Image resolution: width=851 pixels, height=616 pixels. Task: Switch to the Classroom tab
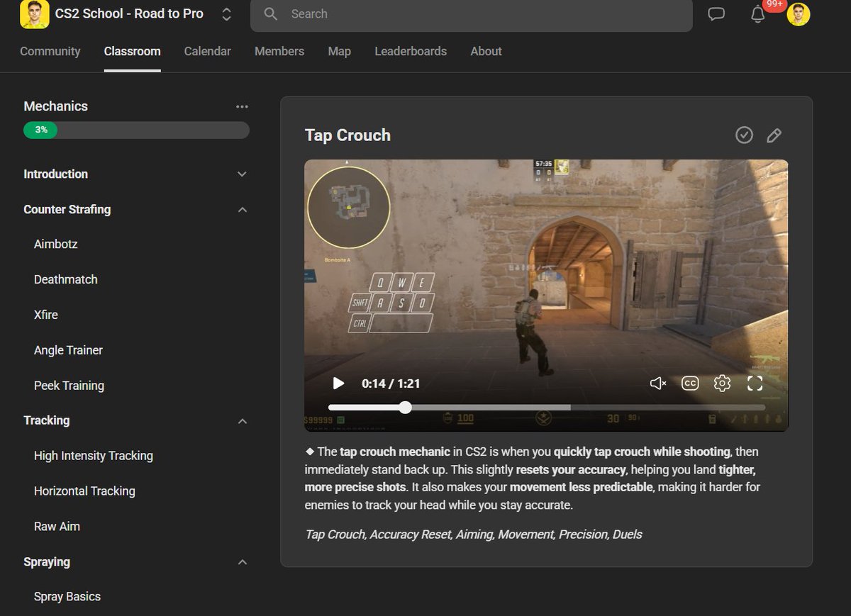(132, 51)
